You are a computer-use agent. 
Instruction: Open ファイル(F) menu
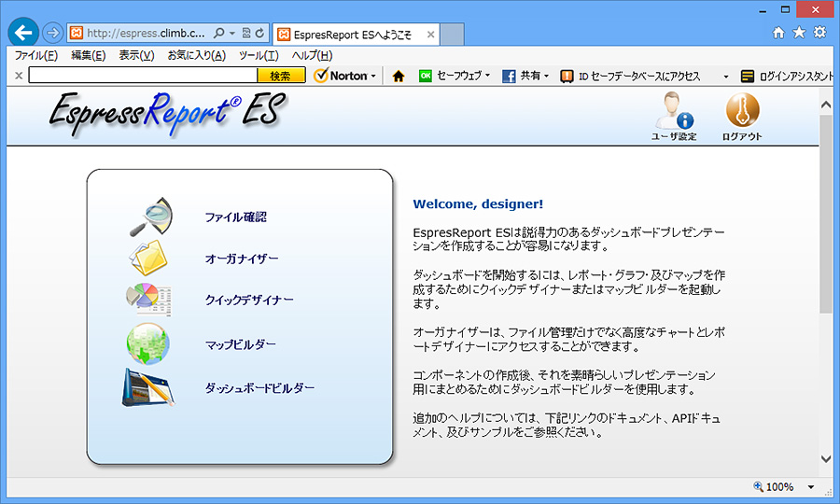pyautogui.click(x=35, y=55)
